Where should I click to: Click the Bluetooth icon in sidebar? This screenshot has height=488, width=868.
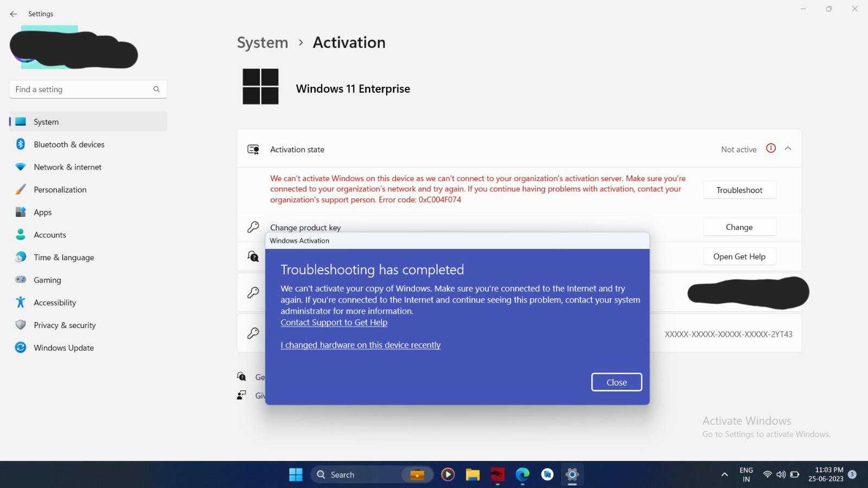point(21,144)
